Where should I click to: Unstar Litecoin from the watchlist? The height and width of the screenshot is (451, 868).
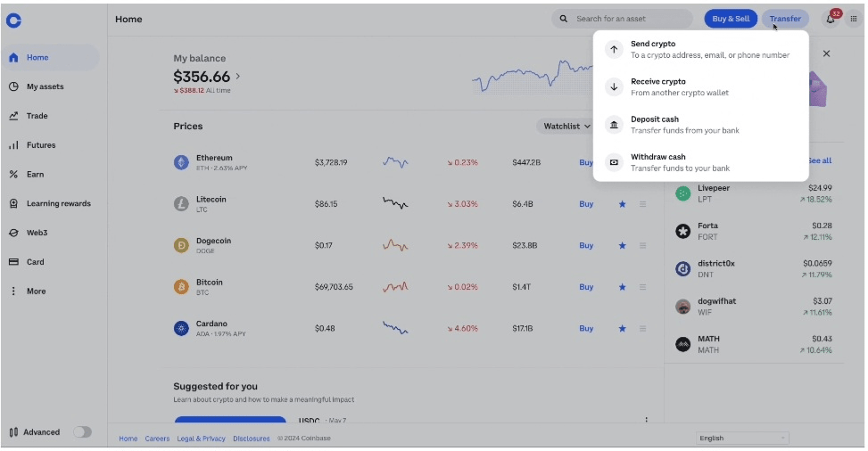pos(622,204)
